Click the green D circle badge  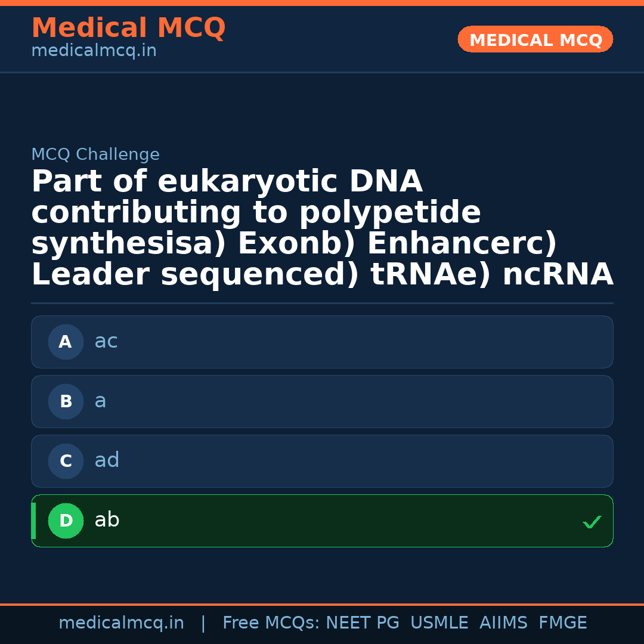[66, 521]
